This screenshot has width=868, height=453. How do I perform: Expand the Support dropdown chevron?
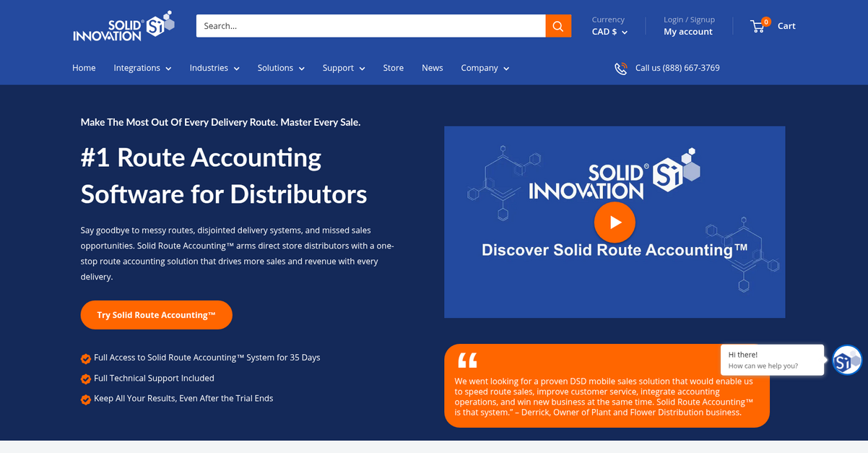point(362,69)
